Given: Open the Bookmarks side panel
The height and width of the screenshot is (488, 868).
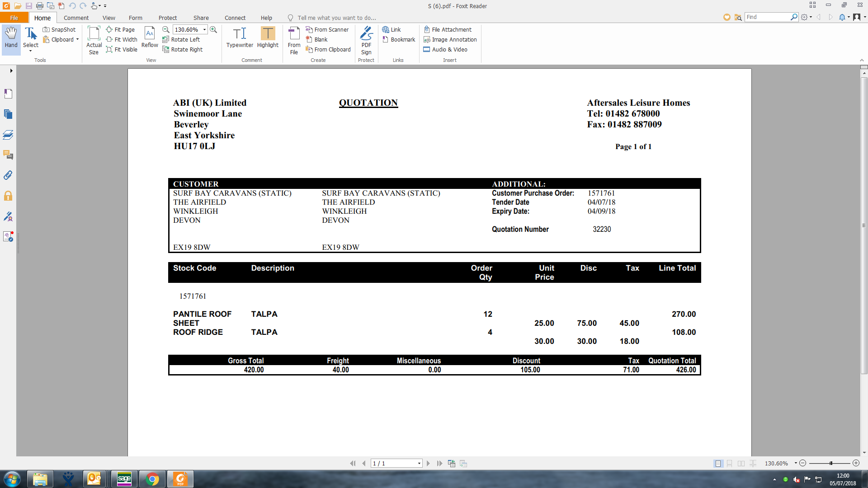Looking at the screenshot, I should 8,94.
